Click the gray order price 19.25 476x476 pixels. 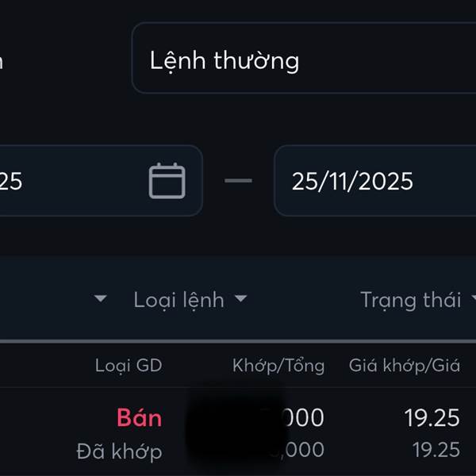click(x=436, y=450)
